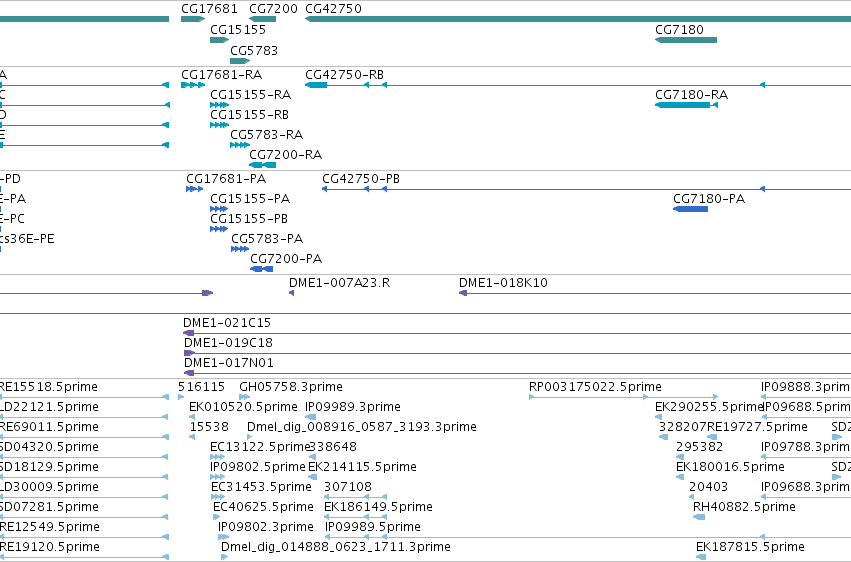Click protein CG7200-PA label
The width and height of the screenshot is (851, 562).
coord(286,259)
